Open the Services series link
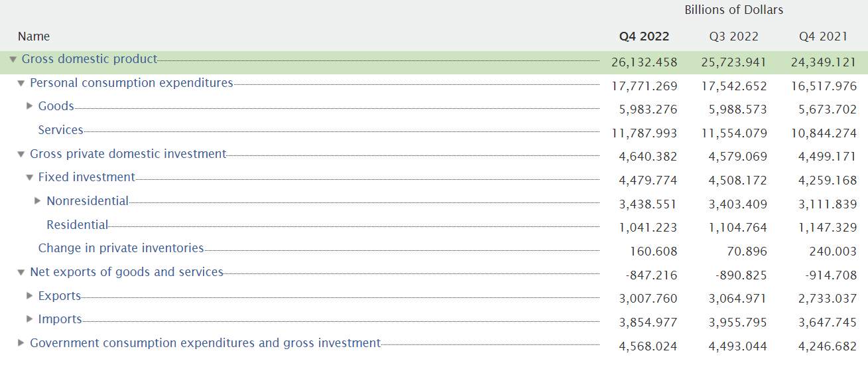The height and width of the screenshot is (367, 868). coord(61,130)
